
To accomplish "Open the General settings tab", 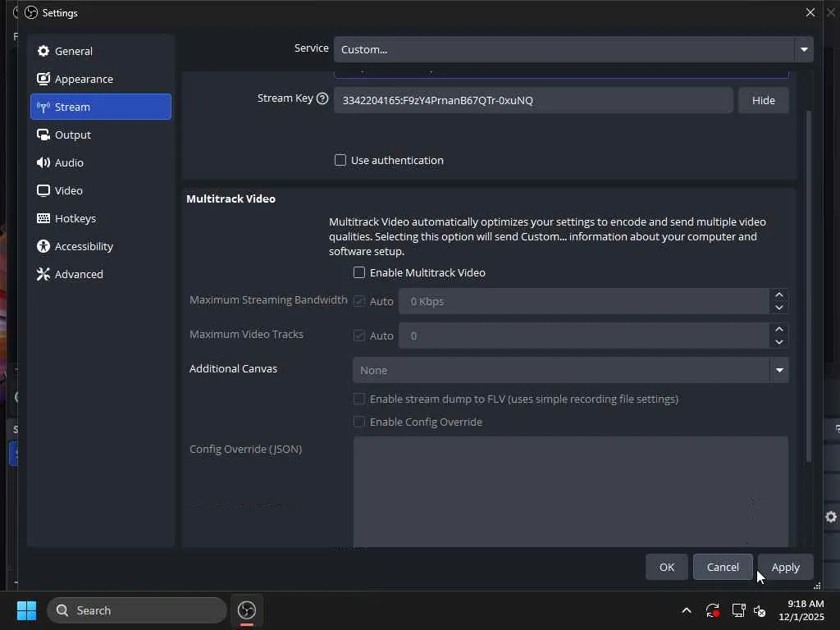I will point(101,51).
